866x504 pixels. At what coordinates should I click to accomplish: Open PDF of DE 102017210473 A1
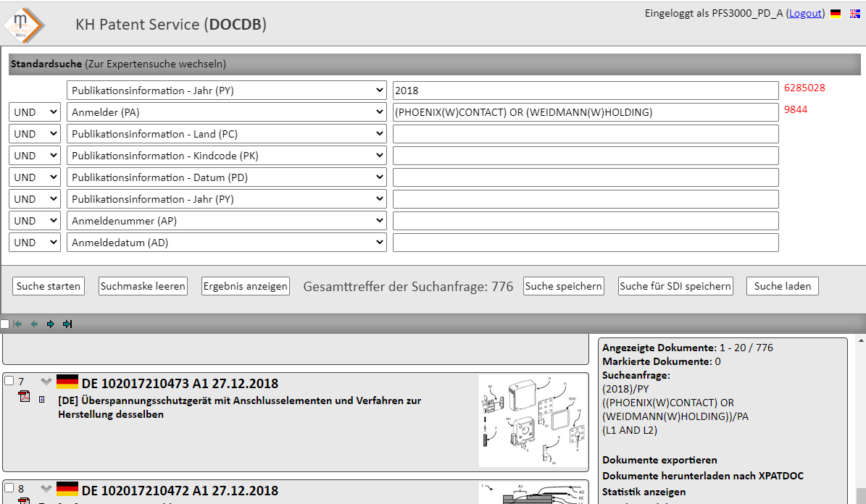click(25, 396)
